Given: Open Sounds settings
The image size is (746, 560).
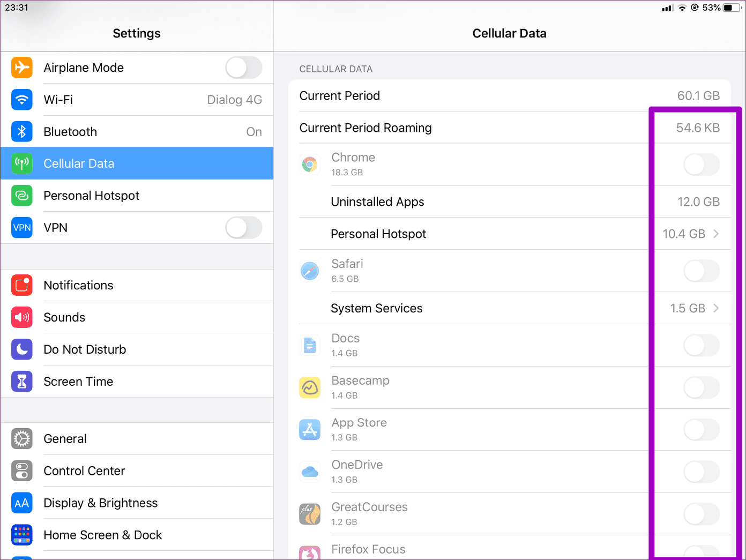Looking at the screenshot, I should tap(137, 317).
